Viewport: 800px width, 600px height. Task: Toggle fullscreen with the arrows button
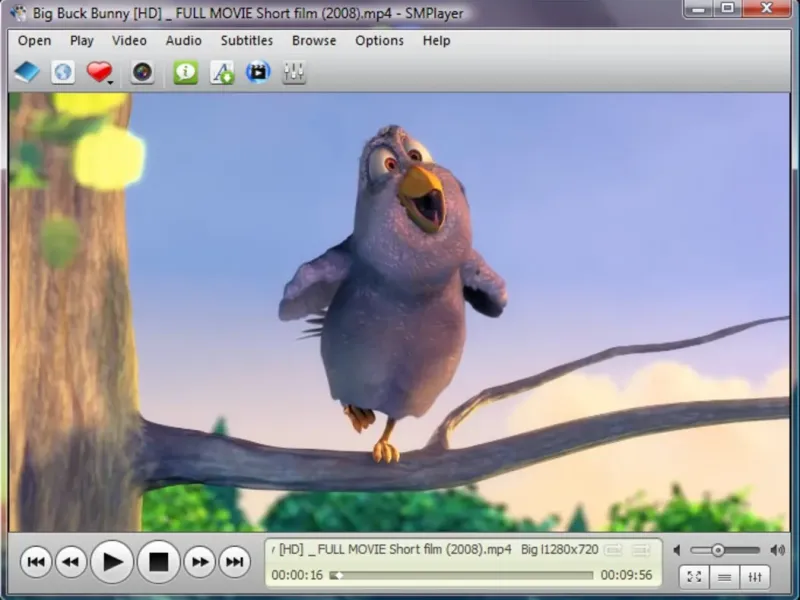[694, 577]
